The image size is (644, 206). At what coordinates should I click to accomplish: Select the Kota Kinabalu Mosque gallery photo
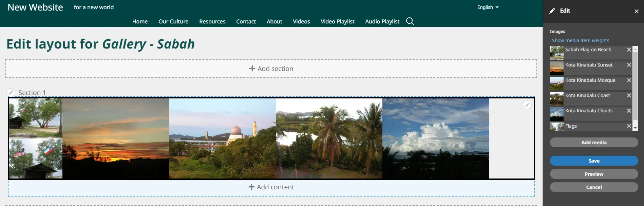[222, 138]
